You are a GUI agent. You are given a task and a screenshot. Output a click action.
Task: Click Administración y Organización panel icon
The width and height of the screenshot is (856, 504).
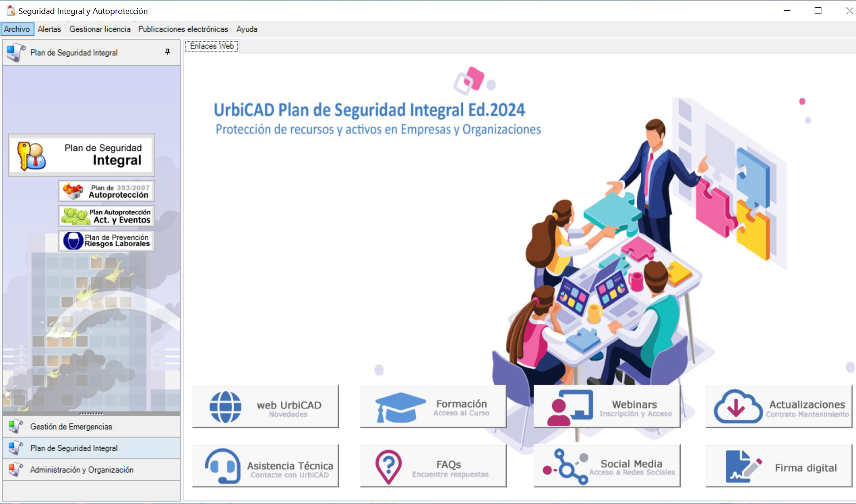click(16, 469)
